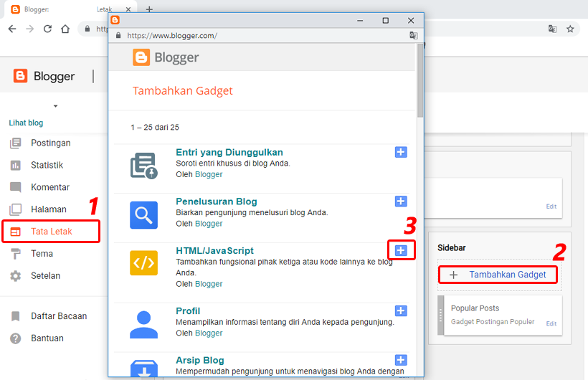The width and height of the screenshot is (588, 380).
Task: Click translate icon in main browser address bar
Action: click(552, 29)
